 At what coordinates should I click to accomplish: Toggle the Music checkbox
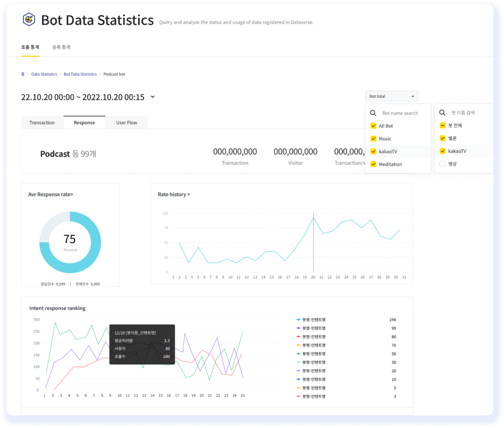(x=373, y=139)
